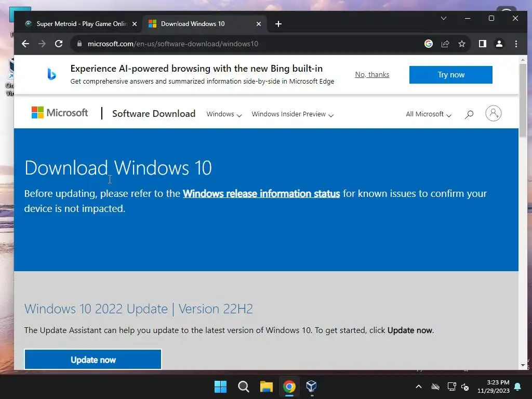Close the Download Windows 10 tab
532x399 pixels.
(x=259, y=24)
